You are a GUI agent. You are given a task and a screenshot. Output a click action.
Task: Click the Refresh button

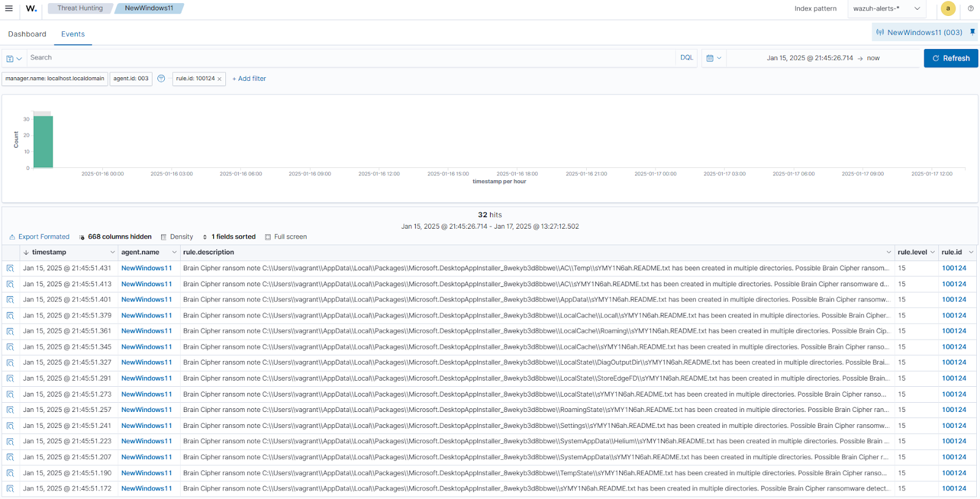coord(951,58)
